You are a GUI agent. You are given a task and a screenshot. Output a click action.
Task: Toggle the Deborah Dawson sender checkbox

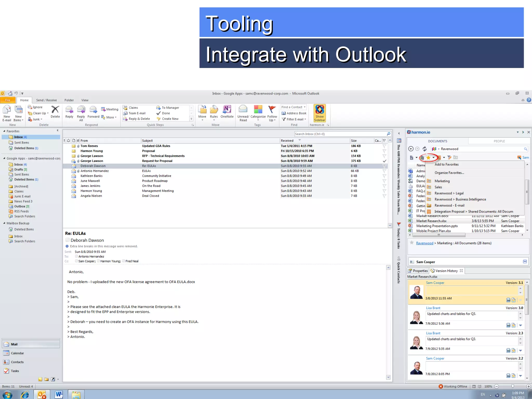[x=68, y=240]
